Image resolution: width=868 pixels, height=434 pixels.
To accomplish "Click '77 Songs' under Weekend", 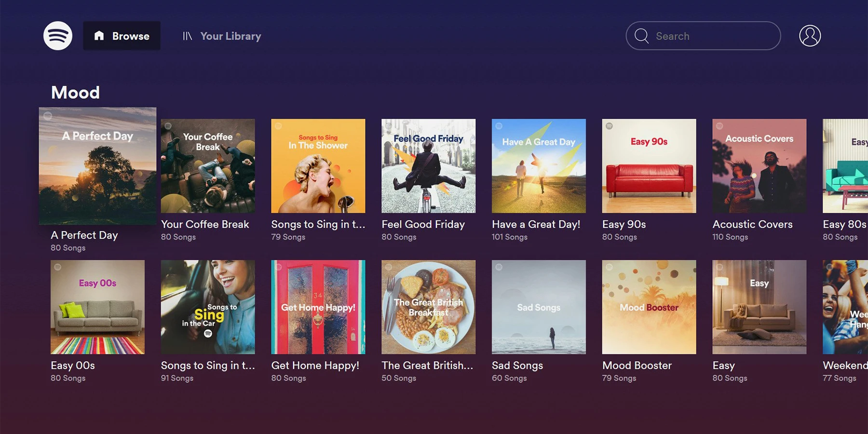I will point(840,379).
